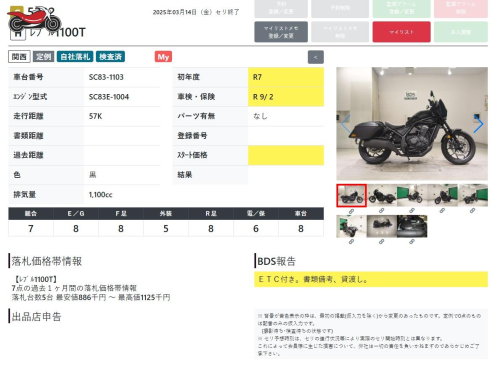Open link icon under second thumbnail

tap(381, 211)
